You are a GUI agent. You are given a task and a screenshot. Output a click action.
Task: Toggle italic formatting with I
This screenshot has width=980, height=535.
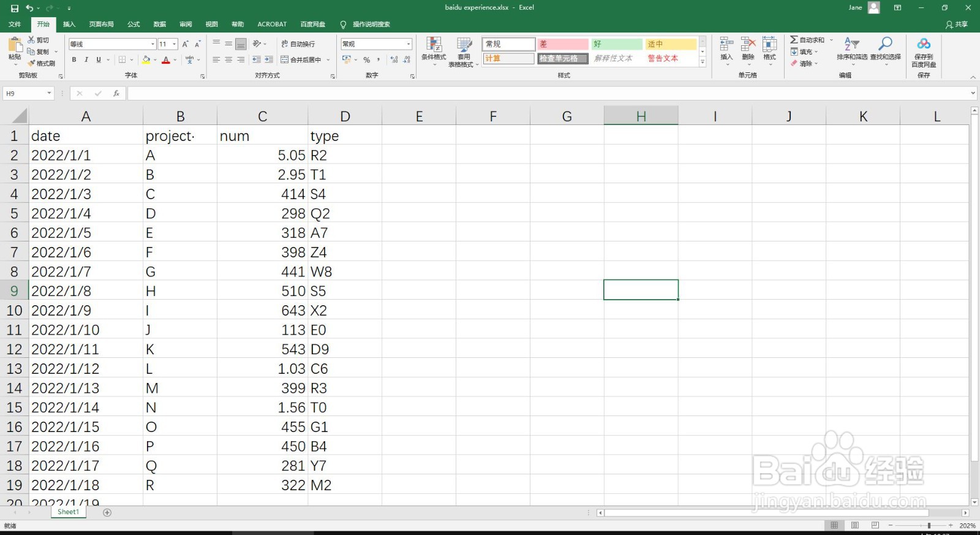click(x=86, y=59)
